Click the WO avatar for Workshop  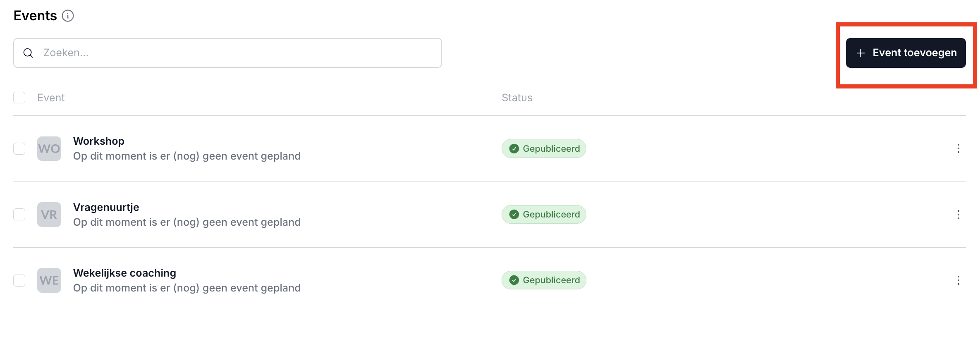[49, 148]
